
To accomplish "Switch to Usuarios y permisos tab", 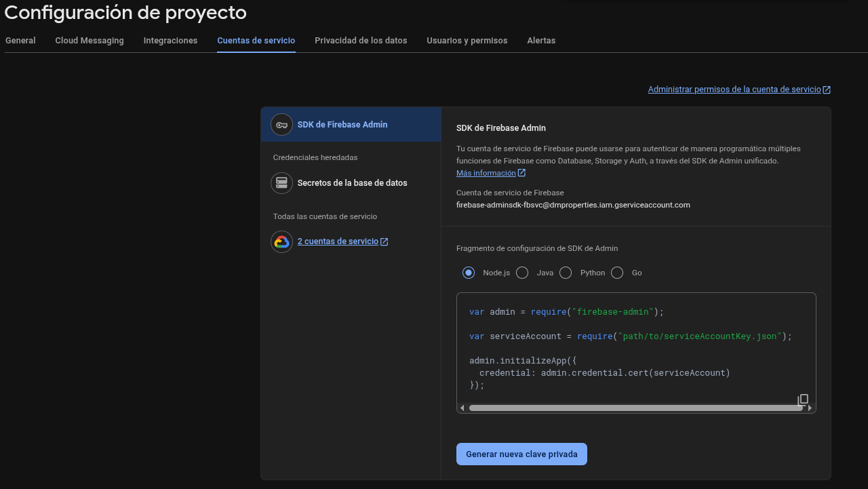I will click(467, 41).
